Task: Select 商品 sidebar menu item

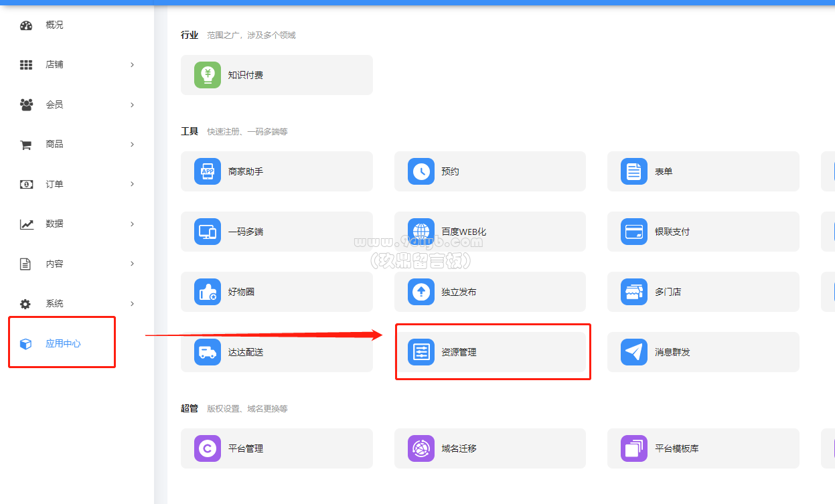Action: 77,145
